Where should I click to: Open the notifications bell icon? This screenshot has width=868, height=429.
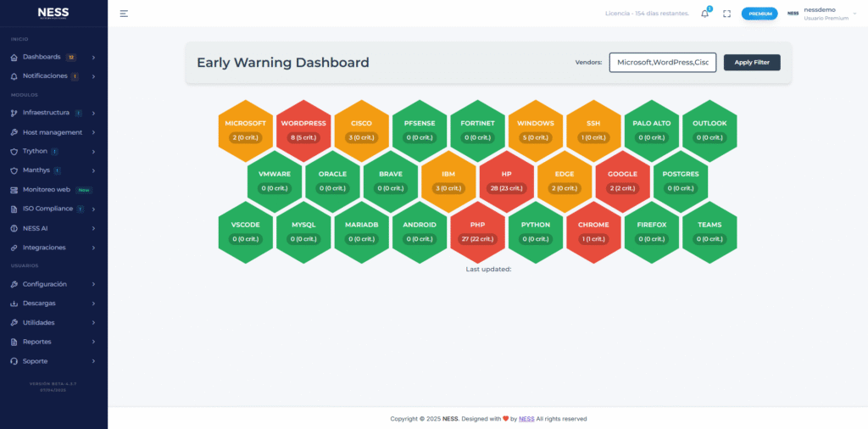pos(704,14)
